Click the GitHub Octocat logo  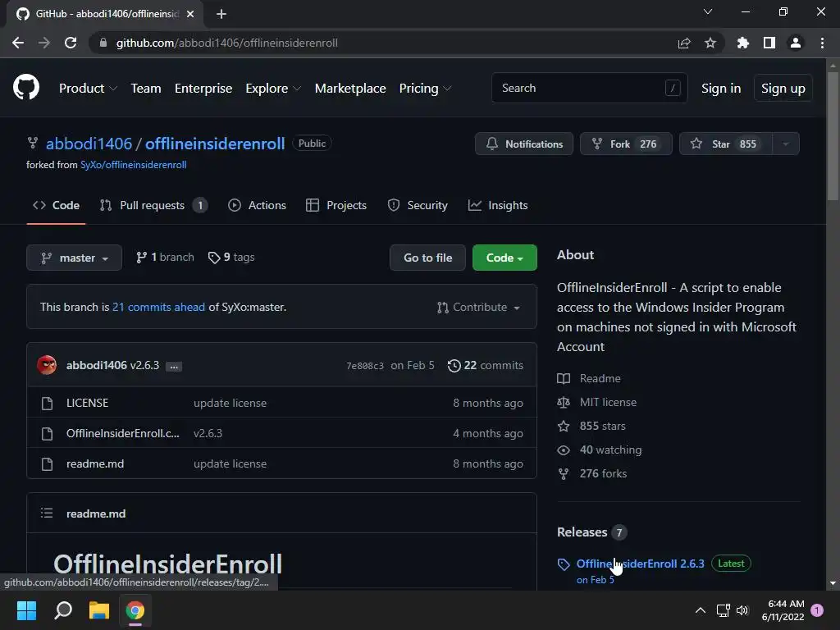(26, 88)
